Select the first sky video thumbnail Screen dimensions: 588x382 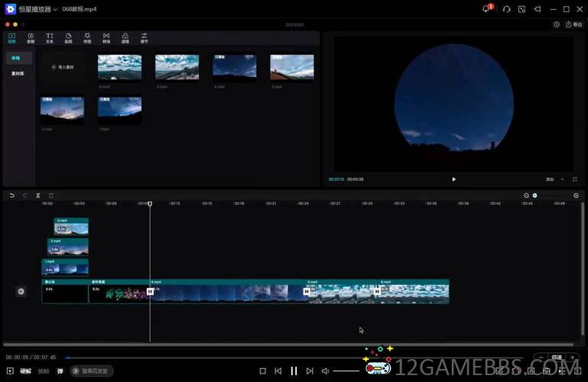119,66
